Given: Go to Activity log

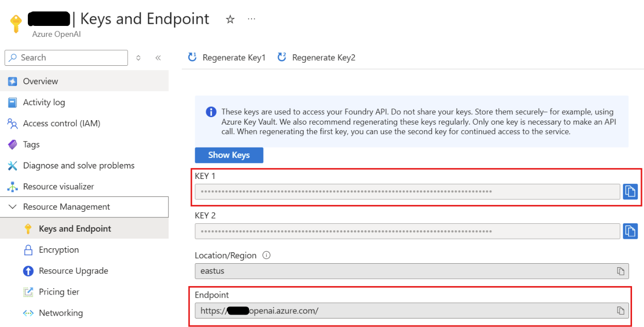Looking at the screenshot, I should (x=44, y=102).
